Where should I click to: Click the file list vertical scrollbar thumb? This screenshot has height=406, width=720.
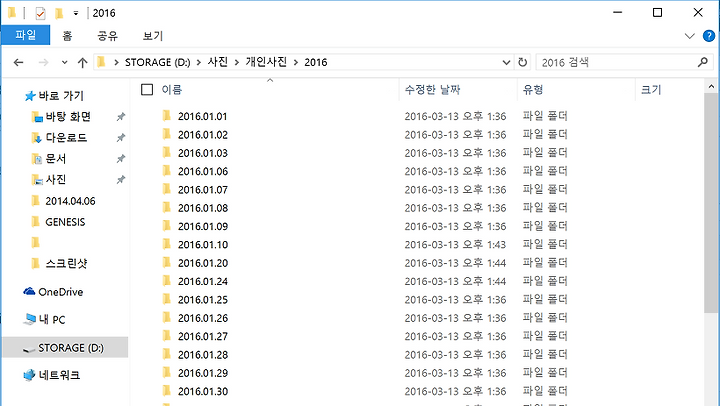click(711, 204)
